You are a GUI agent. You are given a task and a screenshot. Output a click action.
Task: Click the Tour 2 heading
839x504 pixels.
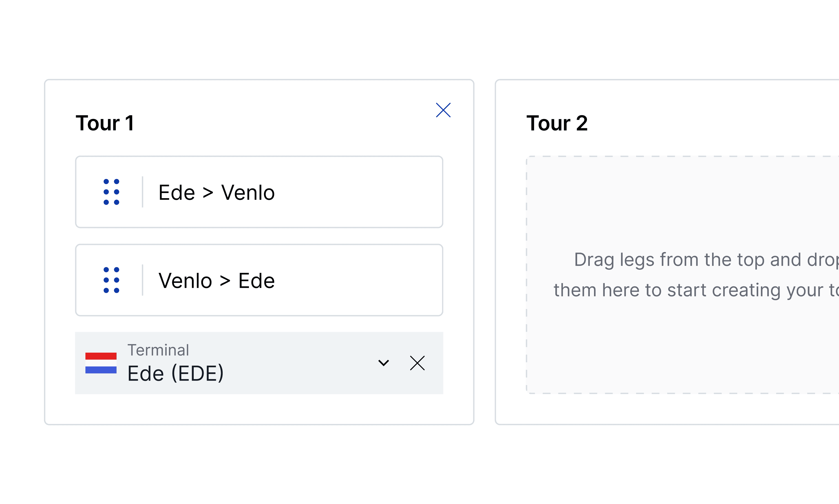(x=557, y=123)
